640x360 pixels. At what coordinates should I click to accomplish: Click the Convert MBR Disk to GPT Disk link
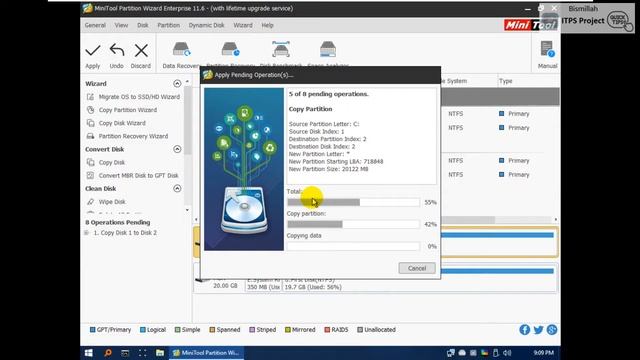(x=138, y=176)
